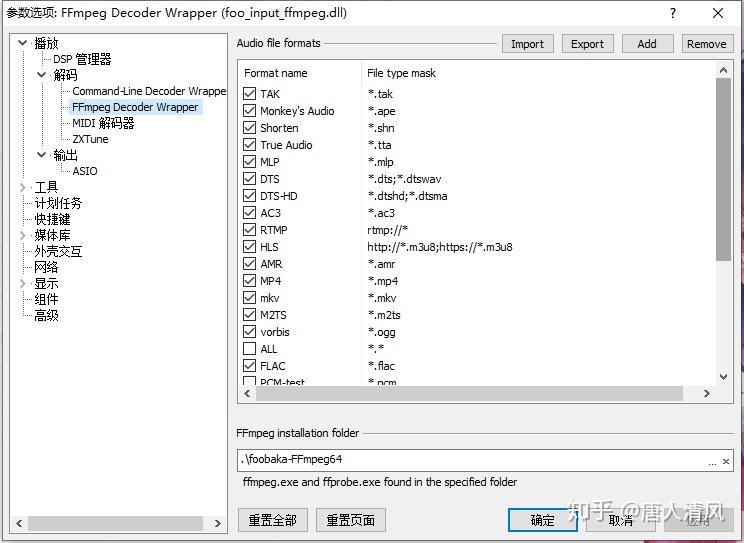The image size is (744, 543).
Task: Click the Remove button
Action: point(707,44)
